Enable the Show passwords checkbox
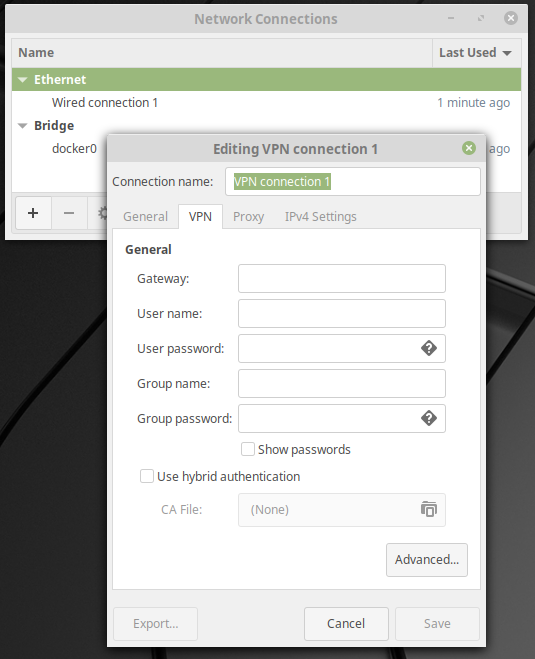Screen dimensions: 535x659 coord(248,449)
